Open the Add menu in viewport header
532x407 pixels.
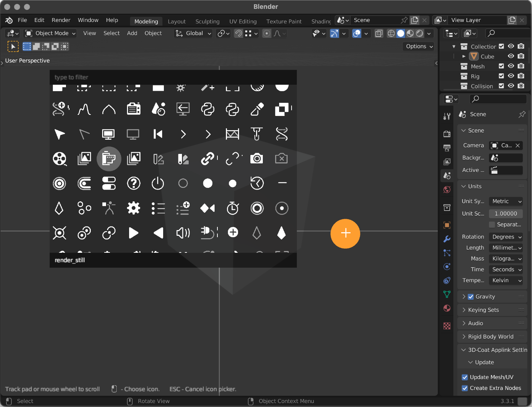click(132, 33)
